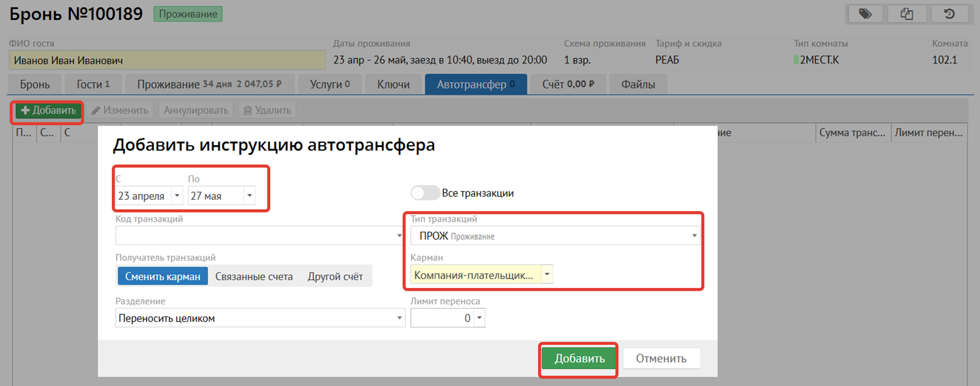Click the trash Удалить toolbar button
Image resolution: width=980 pixels, height=386 pixels.
(x=267, y=110)
